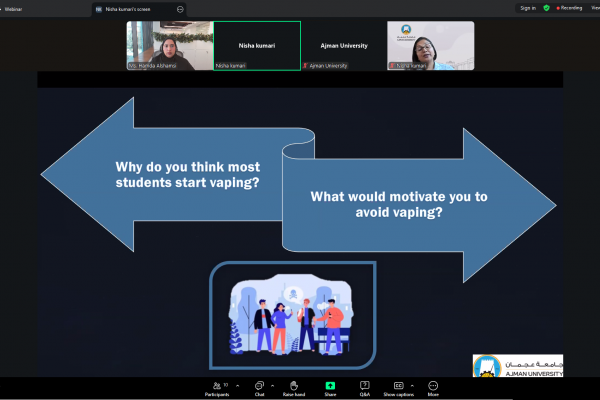Select the Nisha kumari webcam video tile
Viewport: 600px width, 400px height.
(430, 46)
